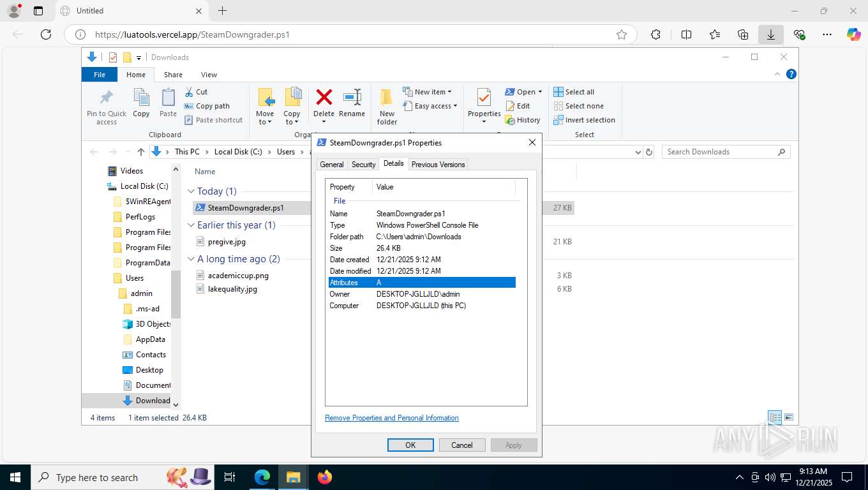Select pregive.jpg file

(x=227, y=242)
